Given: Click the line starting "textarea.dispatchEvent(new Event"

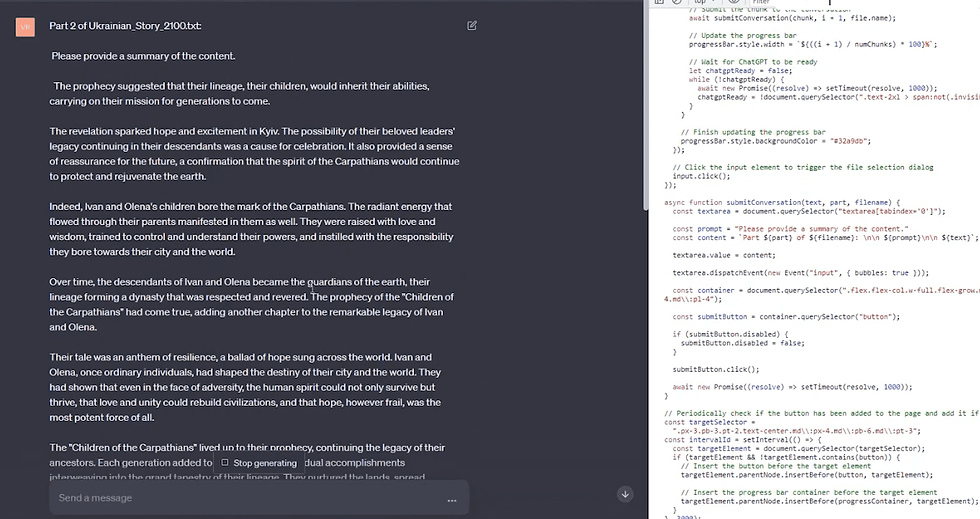Looking at the screenshot, I should pos(801,273).
